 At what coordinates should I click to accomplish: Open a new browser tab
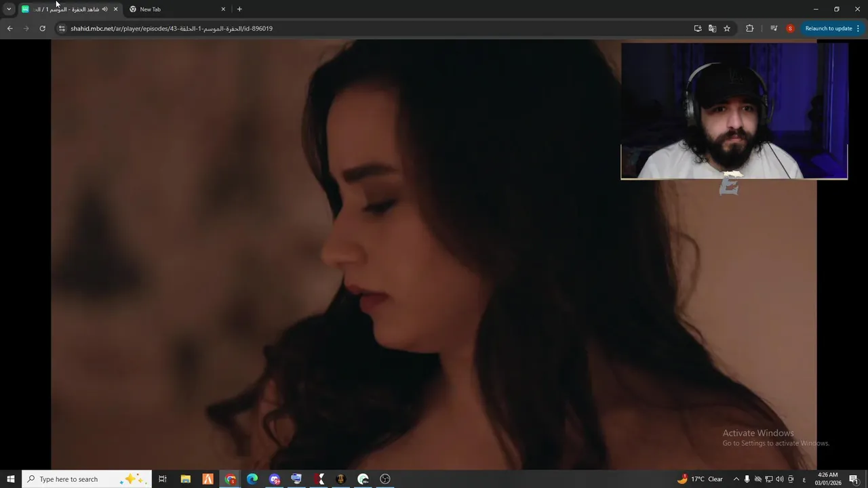click(239, 9)
